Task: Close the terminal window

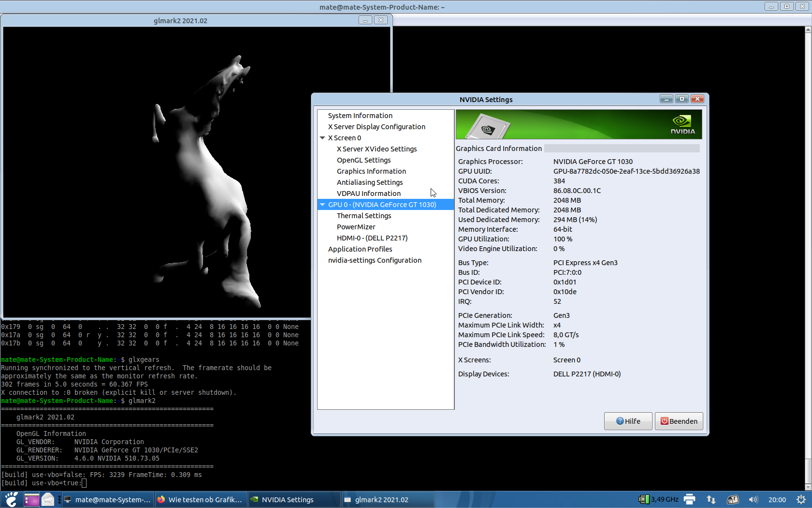Action: [802, 7]
